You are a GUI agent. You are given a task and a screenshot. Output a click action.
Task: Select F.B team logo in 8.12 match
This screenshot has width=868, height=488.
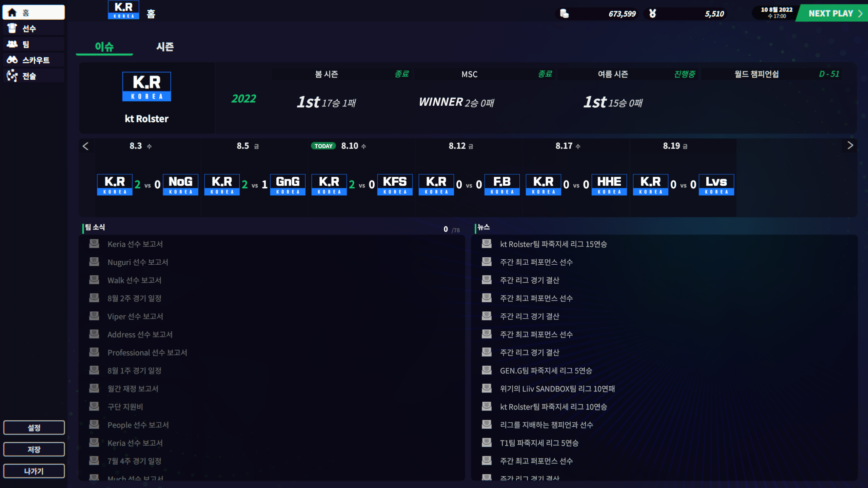[x=502, y=185]
